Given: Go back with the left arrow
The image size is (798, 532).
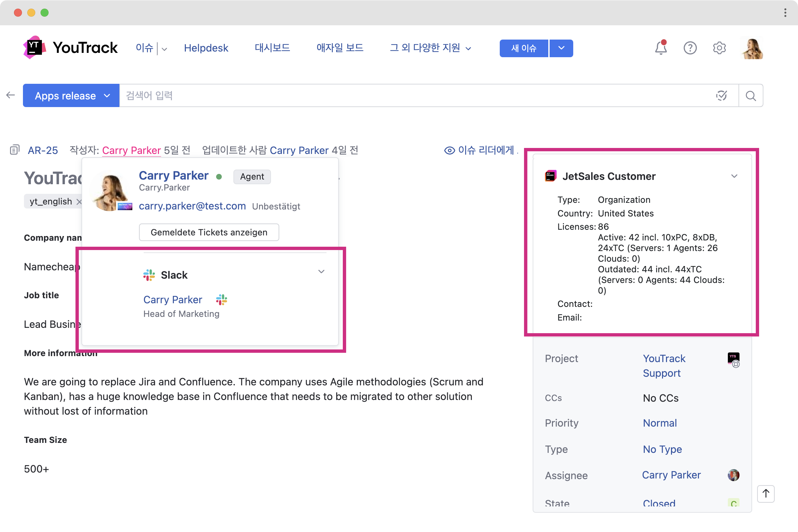Looking at the screenshot, I should click(11, 95).
